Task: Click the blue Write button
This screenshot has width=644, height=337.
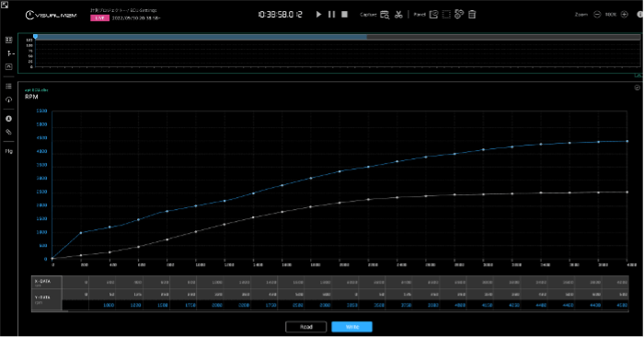Action: pyautogui.click(x=352, y=327)
